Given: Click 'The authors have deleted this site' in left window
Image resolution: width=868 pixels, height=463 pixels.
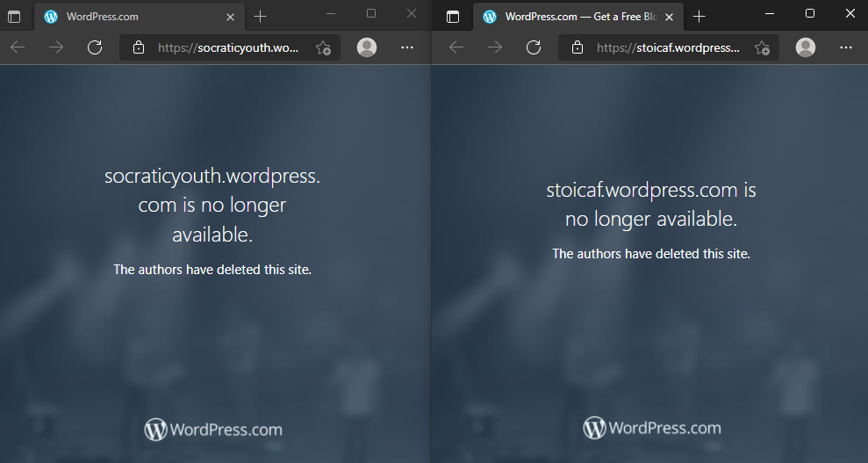Looking at the screenshot, I should 212,270.
